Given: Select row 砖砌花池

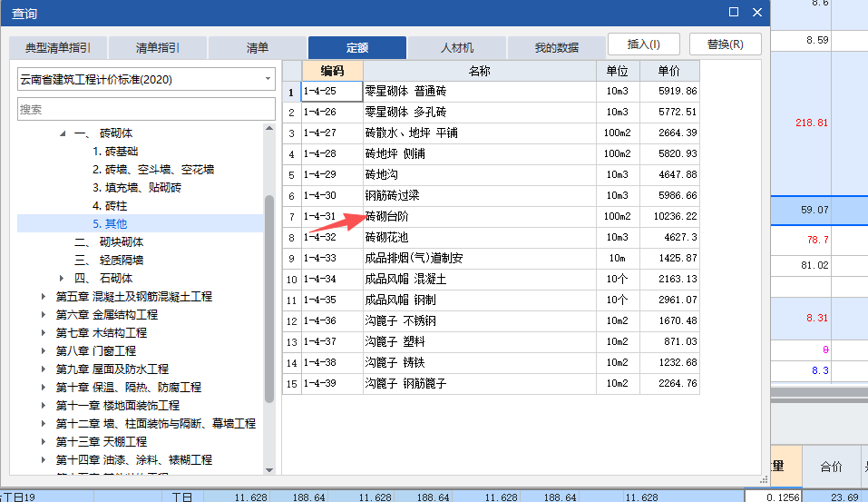Looking at the screenshot, I should click(491, 237).
